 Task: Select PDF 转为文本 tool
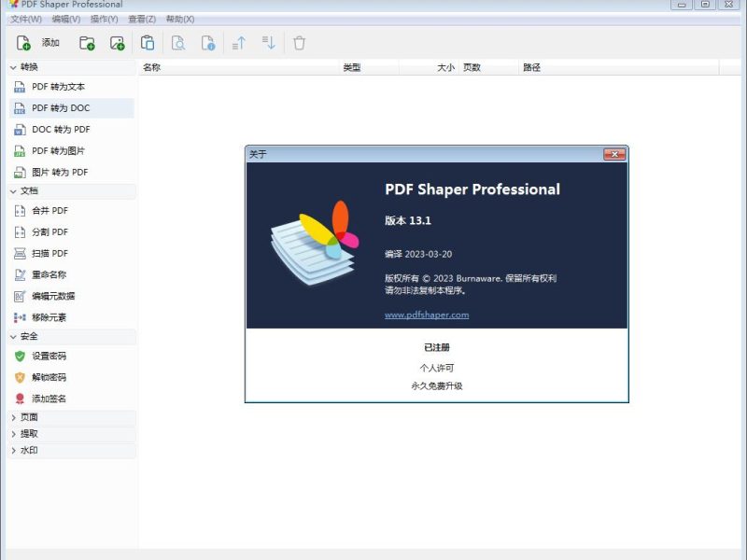(x=72, y=87)
